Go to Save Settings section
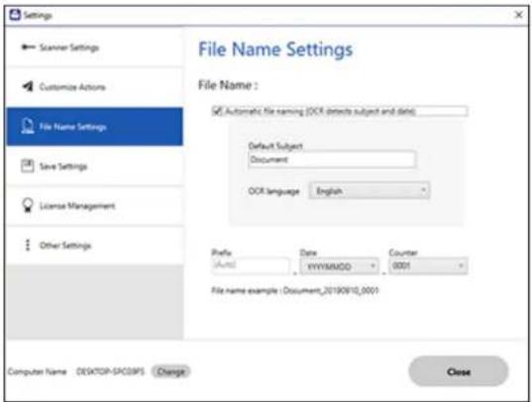 click(94, 166)
